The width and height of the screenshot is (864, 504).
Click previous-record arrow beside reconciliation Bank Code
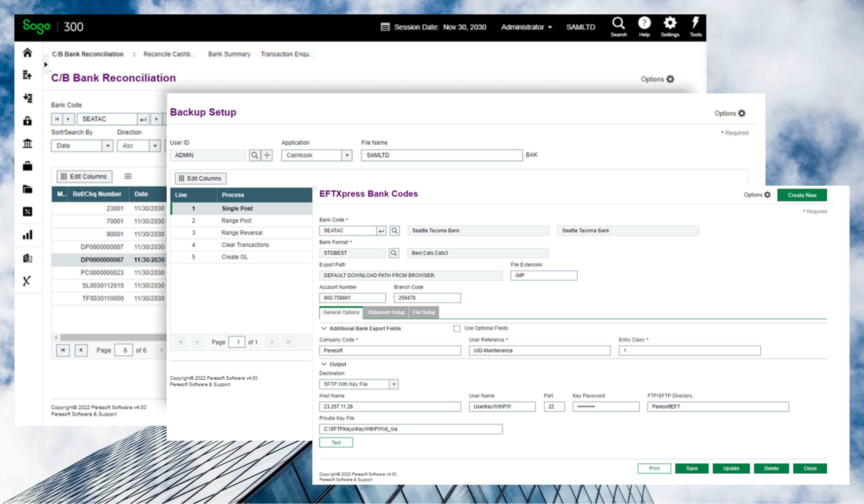click(x=68, y=119)
